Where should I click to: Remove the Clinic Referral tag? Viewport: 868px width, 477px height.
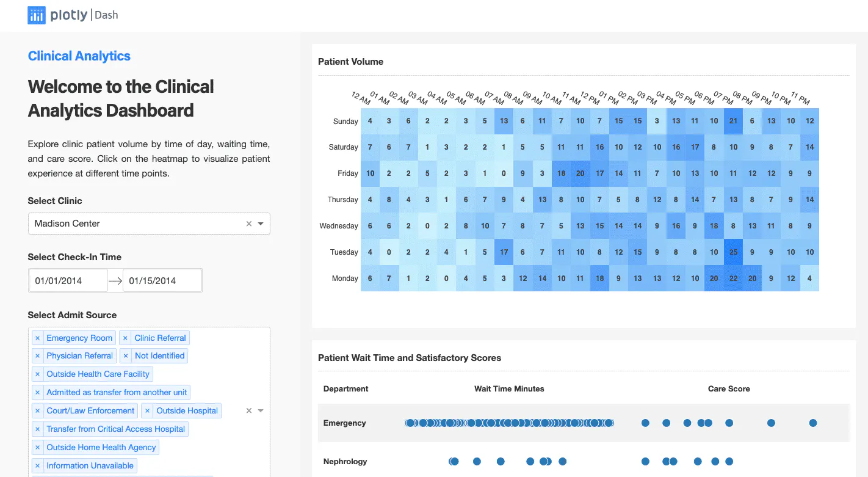[125, 338]
